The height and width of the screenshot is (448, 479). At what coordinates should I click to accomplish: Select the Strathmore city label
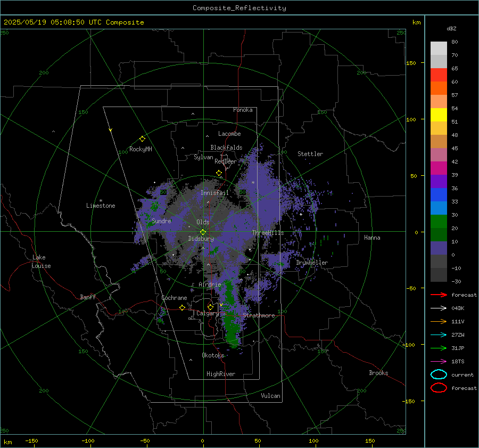[x=259, y=315]
